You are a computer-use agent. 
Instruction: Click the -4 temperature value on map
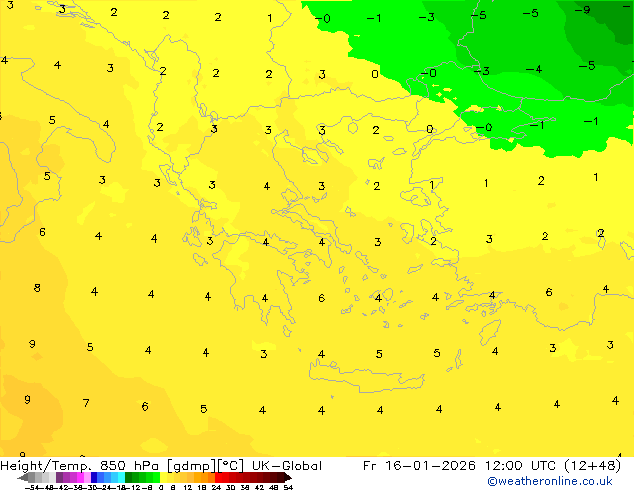[534, 70]
